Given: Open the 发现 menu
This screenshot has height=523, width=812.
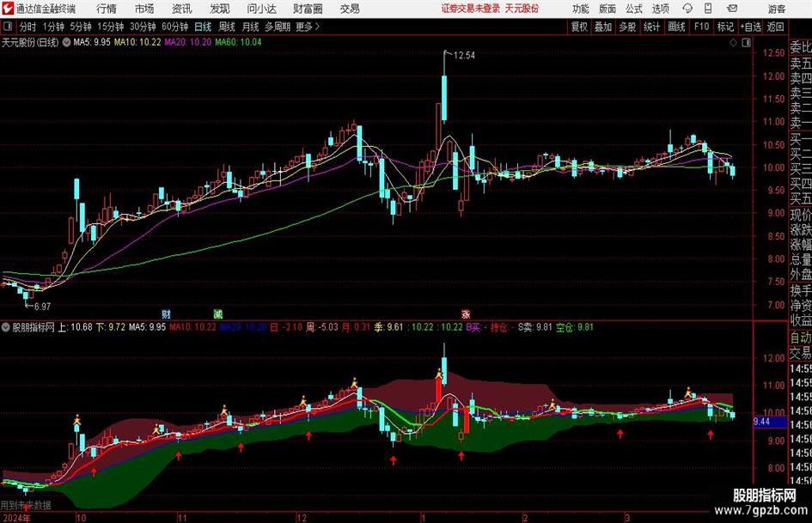Looking at the screenshot, I should point(220,9).
